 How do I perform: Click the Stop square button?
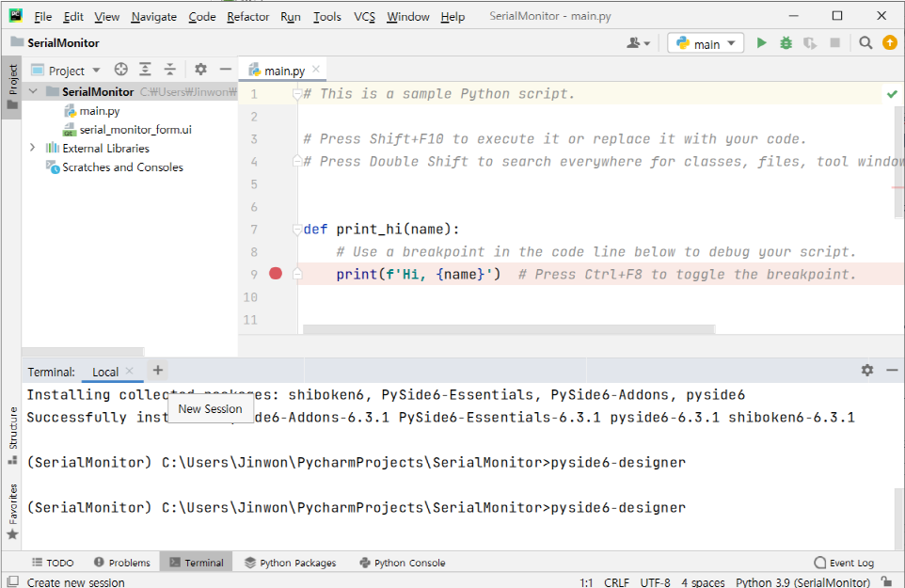click(x=834, y=42)
